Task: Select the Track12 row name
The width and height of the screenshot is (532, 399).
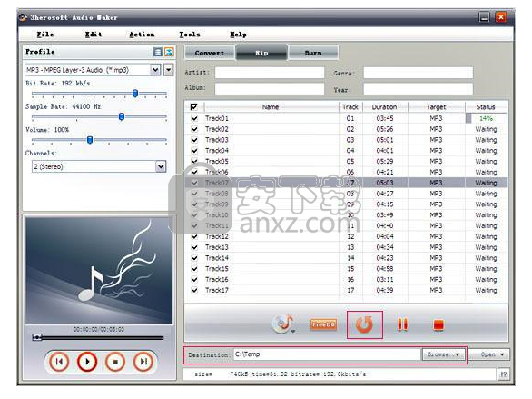Action: (x=217, y=236)
